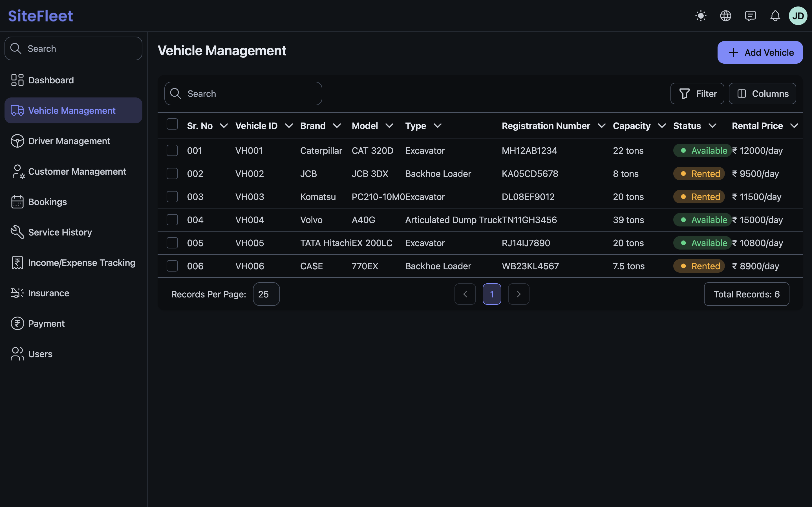
Task: Click the JD user avatar
Action: pos(798,16)
